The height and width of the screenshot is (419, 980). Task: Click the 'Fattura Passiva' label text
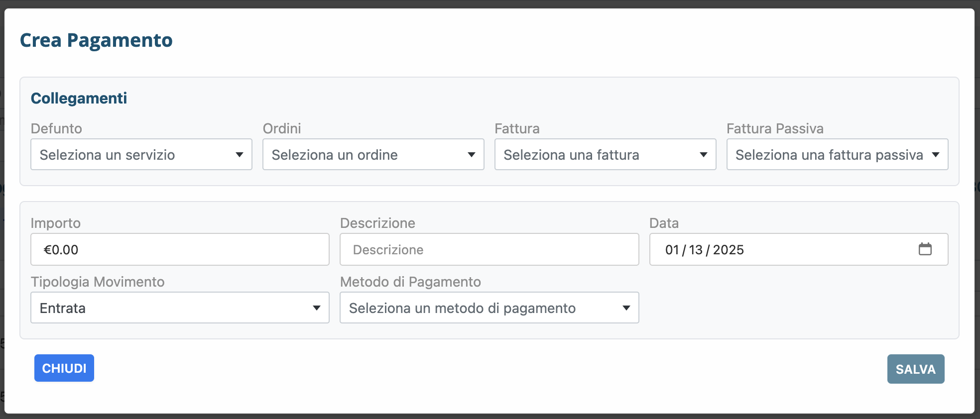[x=775, y=128]
